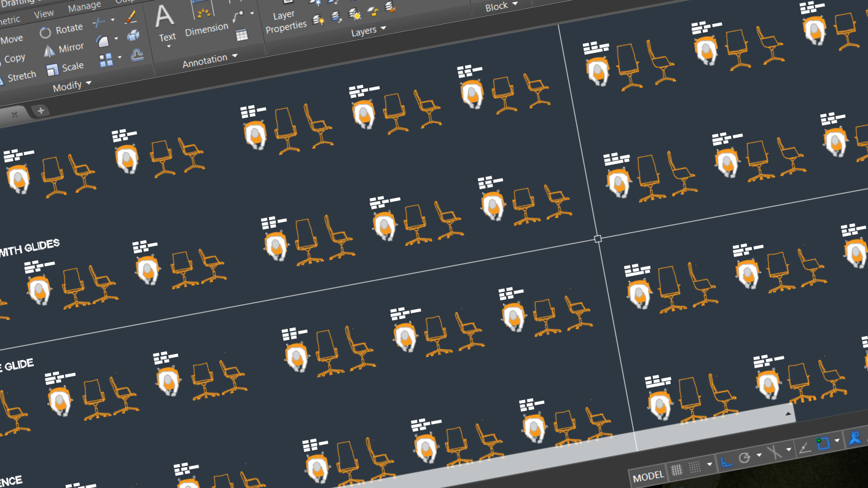Open the Polar Tracking angle dropdown
868x488 pixels.
759,455
